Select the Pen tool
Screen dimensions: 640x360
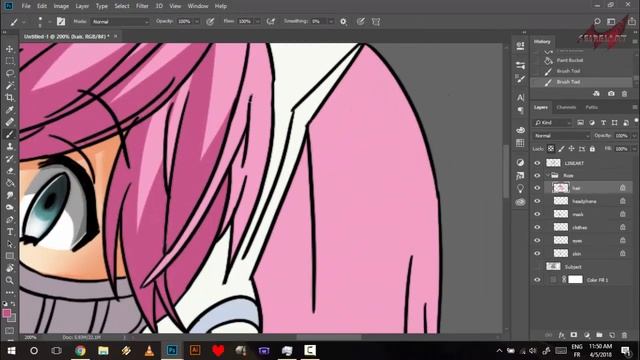[10, 220]
